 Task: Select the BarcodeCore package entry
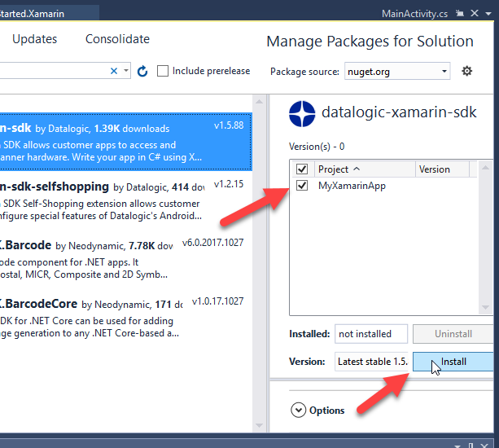coord(126,318)
